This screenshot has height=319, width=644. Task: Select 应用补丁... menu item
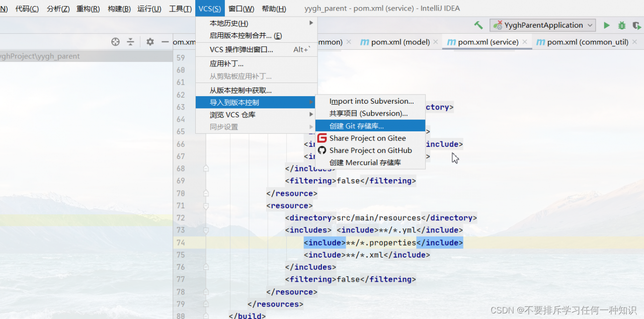click(x=257, y=64)
